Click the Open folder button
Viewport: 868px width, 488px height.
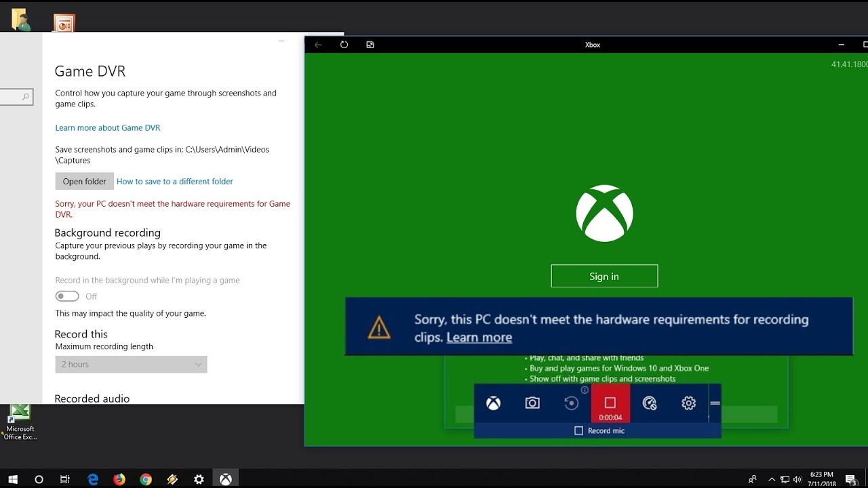[84, 181]
